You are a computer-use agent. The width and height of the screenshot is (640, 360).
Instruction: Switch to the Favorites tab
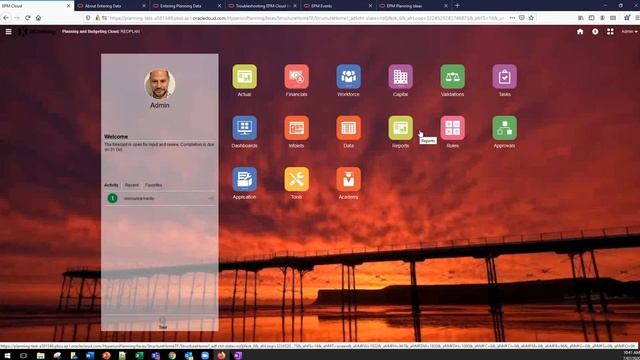153,185
